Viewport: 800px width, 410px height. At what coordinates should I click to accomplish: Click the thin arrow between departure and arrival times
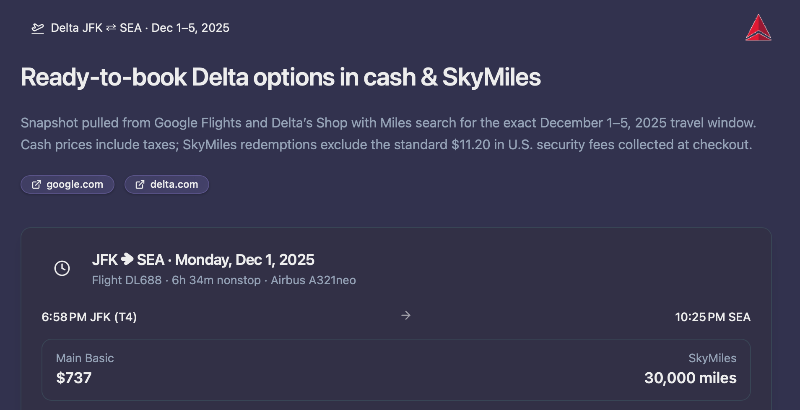[x=405, y=316]
